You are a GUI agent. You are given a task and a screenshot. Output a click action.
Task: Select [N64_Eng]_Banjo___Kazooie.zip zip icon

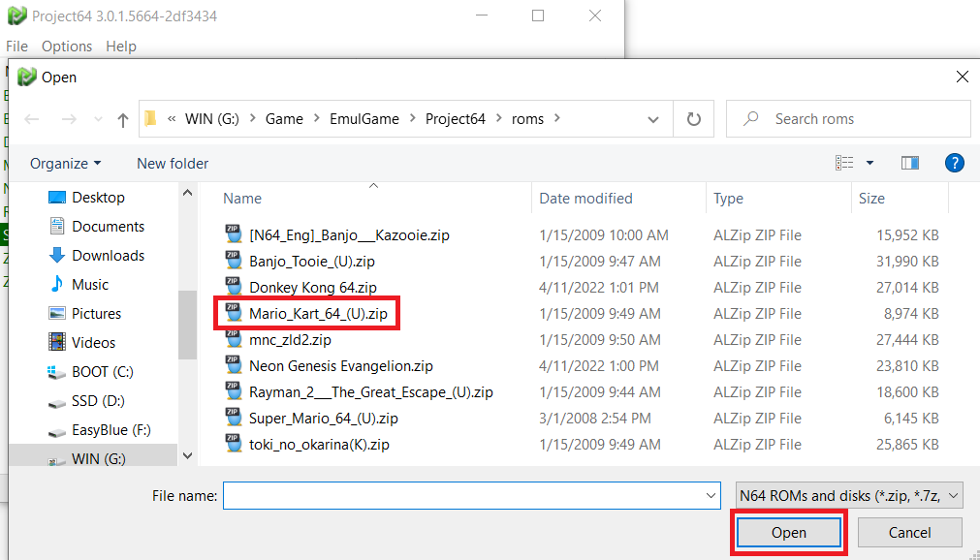coord(234,234)
